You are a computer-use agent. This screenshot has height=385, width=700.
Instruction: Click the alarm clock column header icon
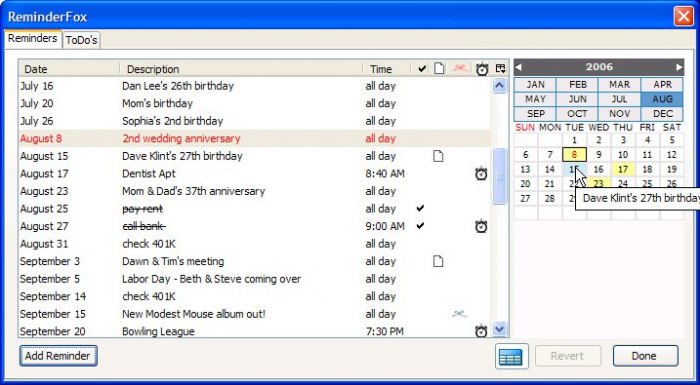coord(482,69)
